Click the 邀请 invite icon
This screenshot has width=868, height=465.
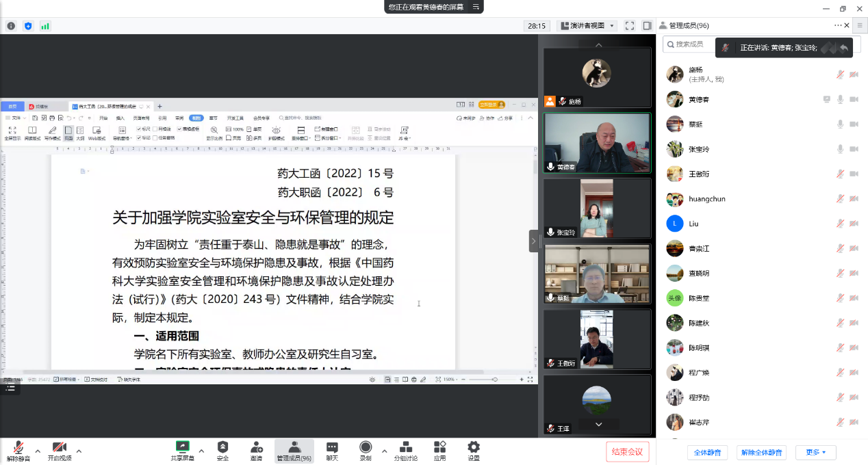click(x=256, y=448)
